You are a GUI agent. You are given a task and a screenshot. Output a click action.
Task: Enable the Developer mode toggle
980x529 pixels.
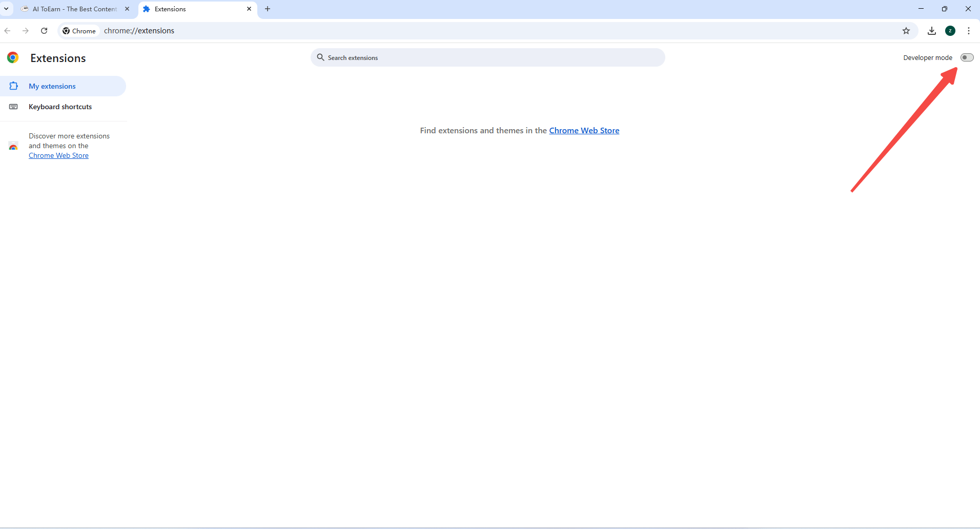point(967,57)
